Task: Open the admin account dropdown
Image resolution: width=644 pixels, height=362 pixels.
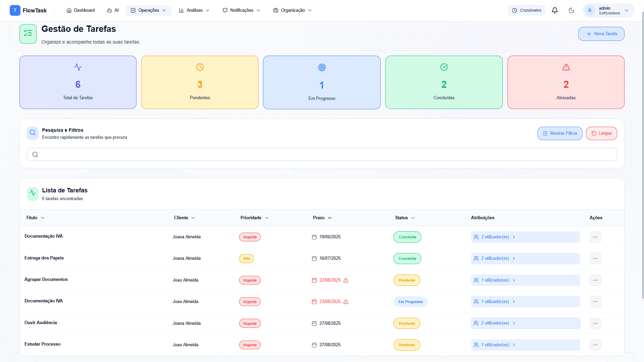Action: click(608, 10)
